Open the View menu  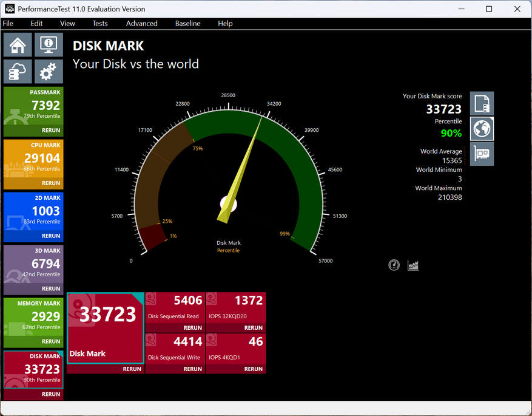tap(67, 24)
